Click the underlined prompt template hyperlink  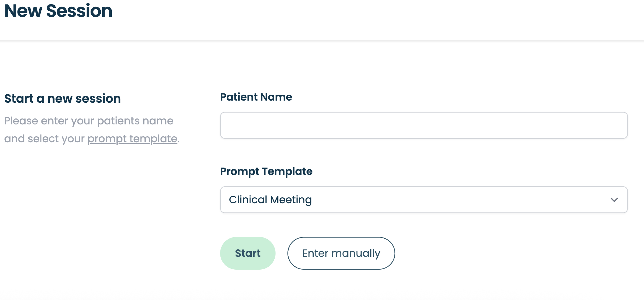click(132, 138)
